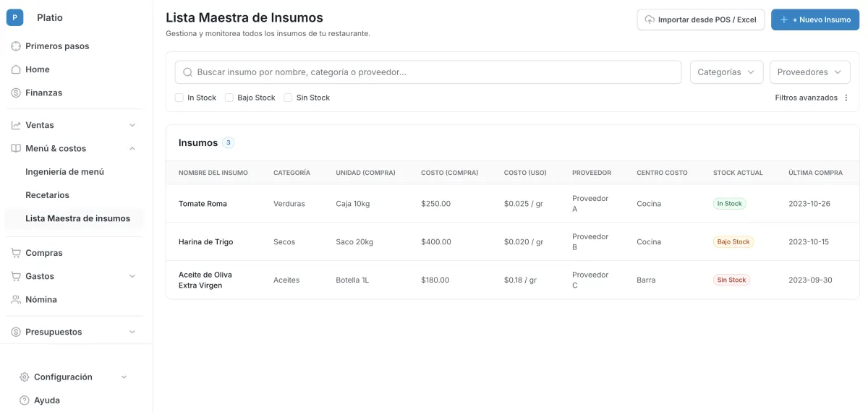Click the upload cloud icon in Importar button
The image size is (868, 412).
pos(650,20)
